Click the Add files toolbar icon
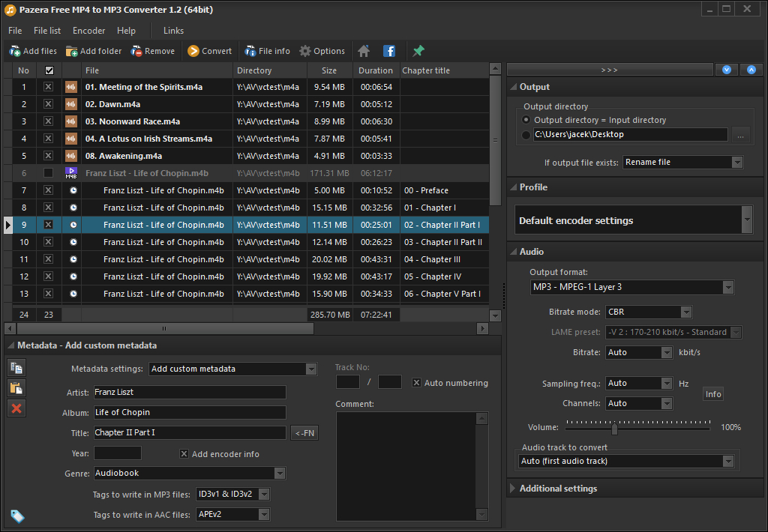This screenshot has height=532, width=768. click(15, 51)
